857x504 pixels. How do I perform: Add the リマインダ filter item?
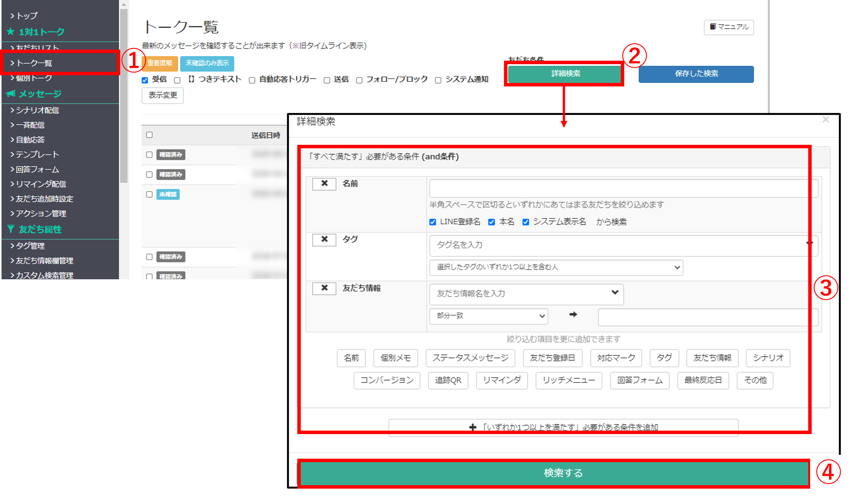tap(502, 380)
